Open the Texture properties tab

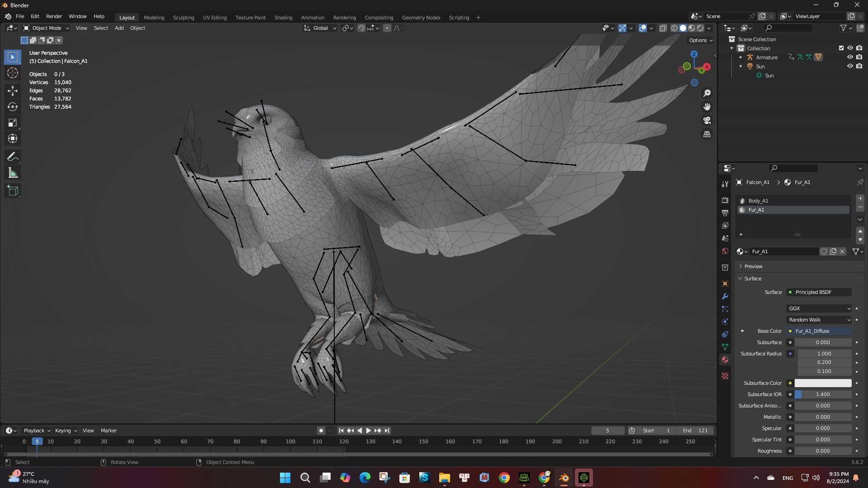725,376
